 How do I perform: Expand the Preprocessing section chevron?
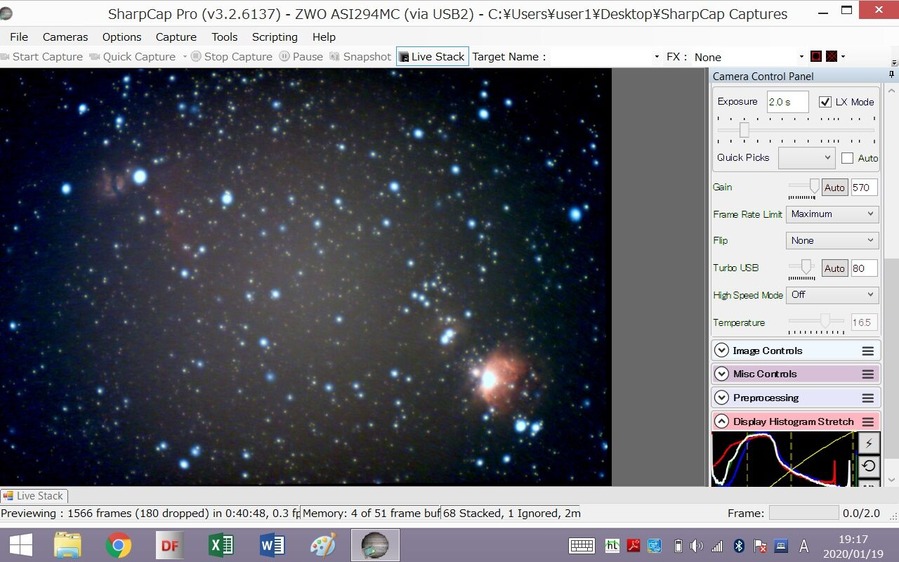click(x=721, y=397)
